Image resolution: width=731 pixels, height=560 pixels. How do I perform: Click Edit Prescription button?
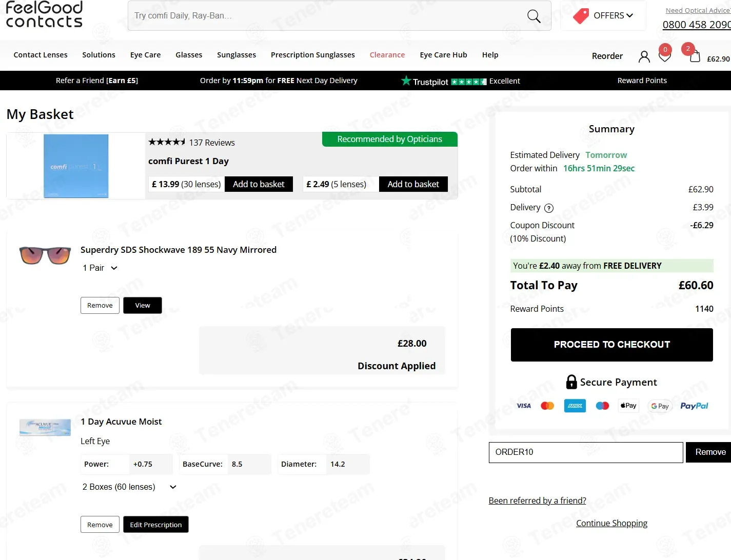point(156,525)
